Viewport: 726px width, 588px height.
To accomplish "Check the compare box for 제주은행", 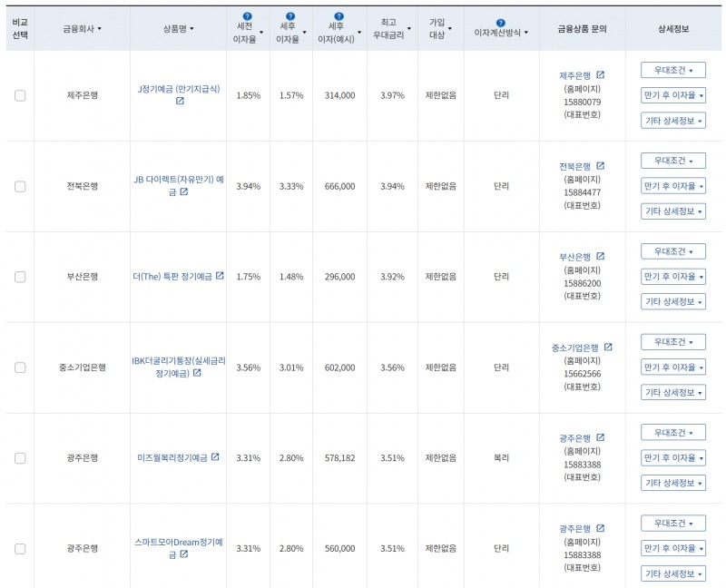I will click(20, 95).
